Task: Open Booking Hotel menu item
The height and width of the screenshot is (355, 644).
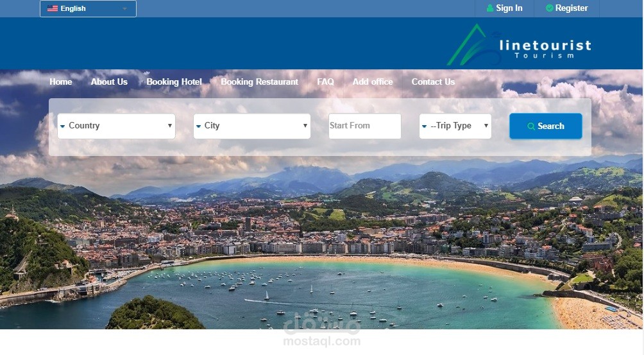Action: pos(174,82)
